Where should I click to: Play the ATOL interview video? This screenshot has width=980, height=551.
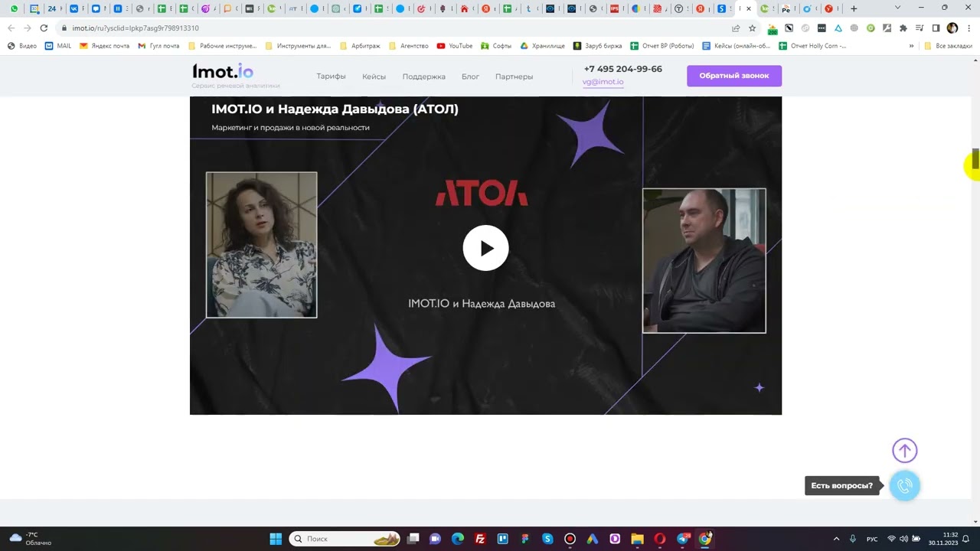[x=485, y=248]
